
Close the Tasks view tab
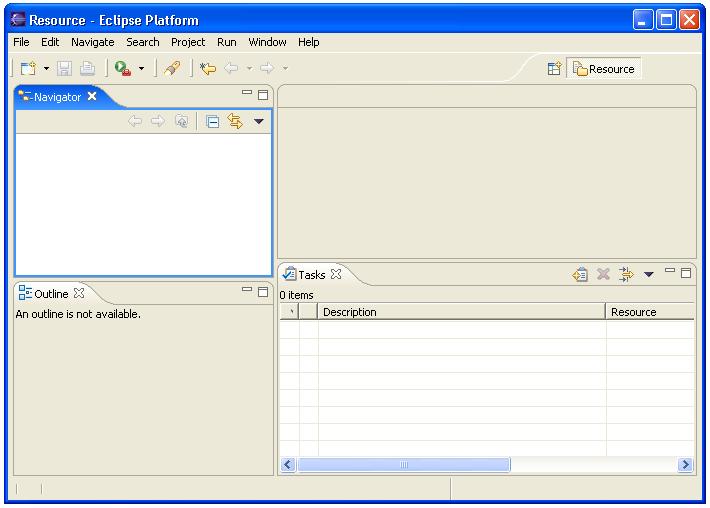(x=336, y=274)
